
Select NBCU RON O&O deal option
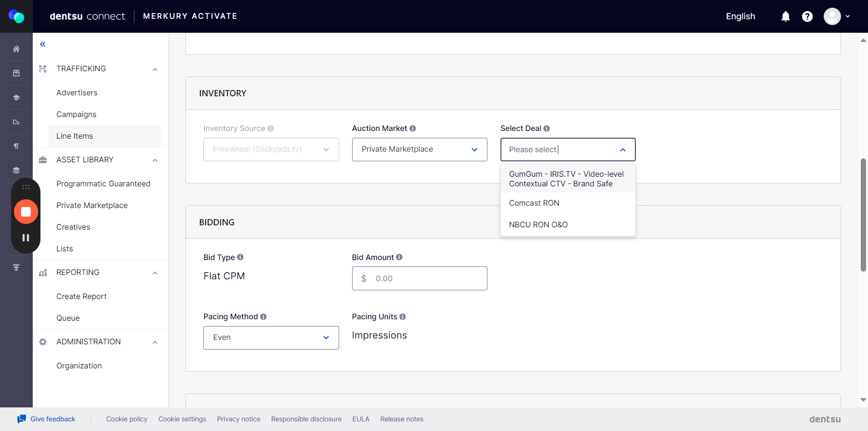(x=568, y=225)
